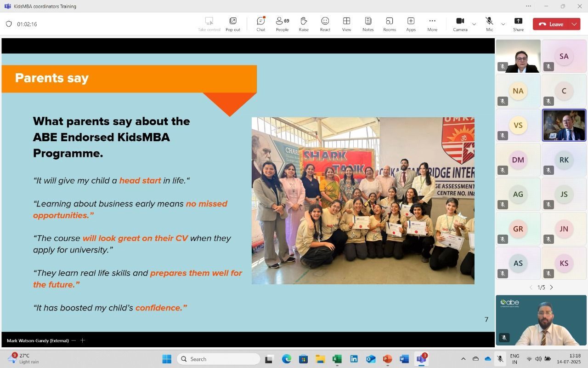The image size is (588, 368).
Task: Expand the Leave options dropdown
Action: pos(574,24)
